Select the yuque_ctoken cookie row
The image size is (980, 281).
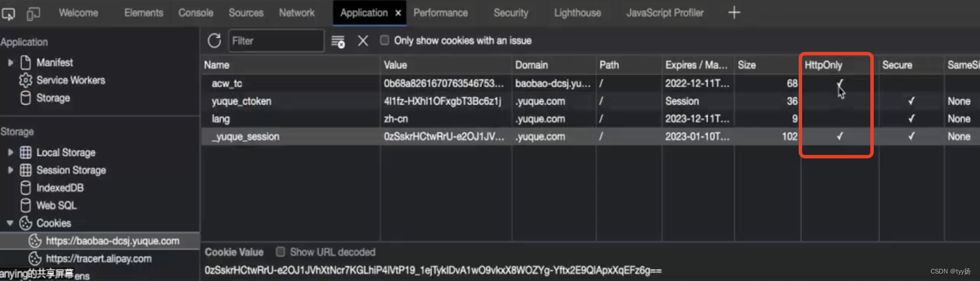click(x=590, y=101)
